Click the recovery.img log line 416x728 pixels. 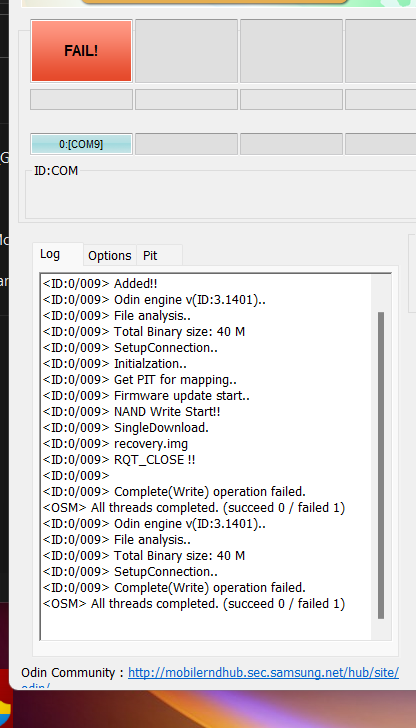click(x=116, y=444)
